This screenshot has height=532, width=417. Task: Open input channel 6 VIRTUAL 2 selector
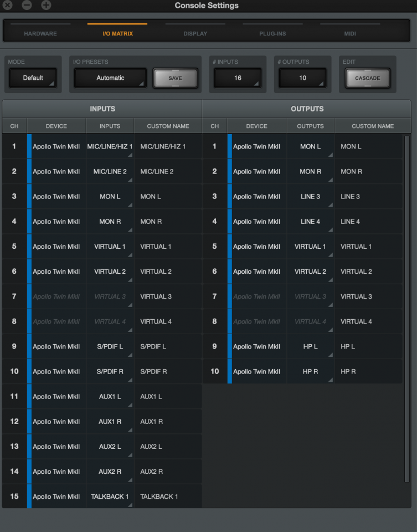[x=110, y=272]
